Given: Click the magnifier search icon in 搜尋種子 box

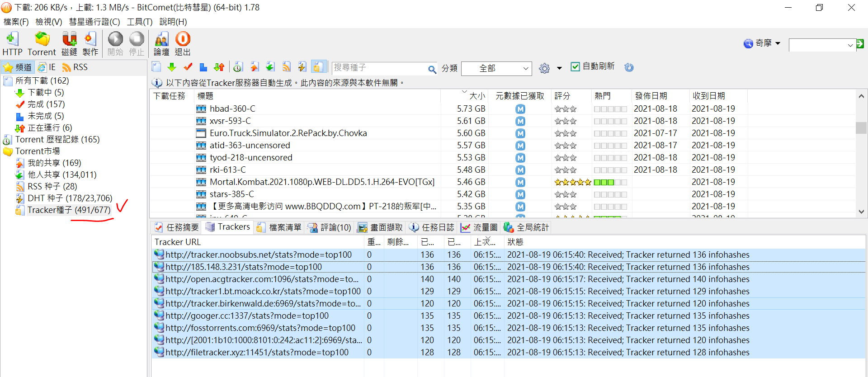Looking at the screenshot, I should [432, 69].
